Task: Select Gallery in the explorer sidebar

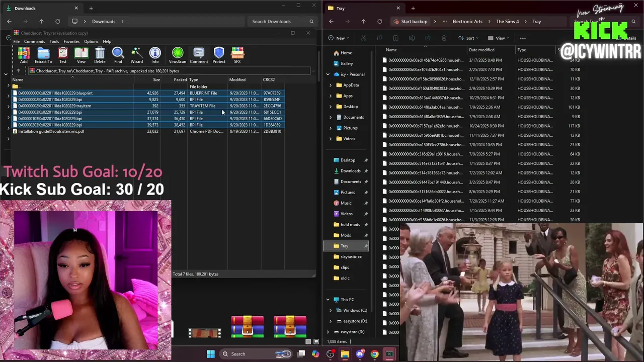Action: 346,64
